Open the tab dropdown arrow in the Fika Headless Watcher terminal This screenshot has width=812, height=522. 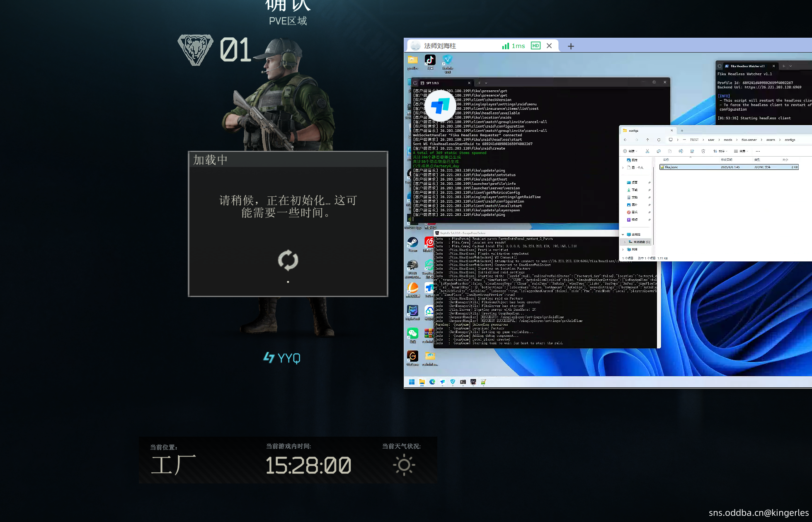coord(790,66)
